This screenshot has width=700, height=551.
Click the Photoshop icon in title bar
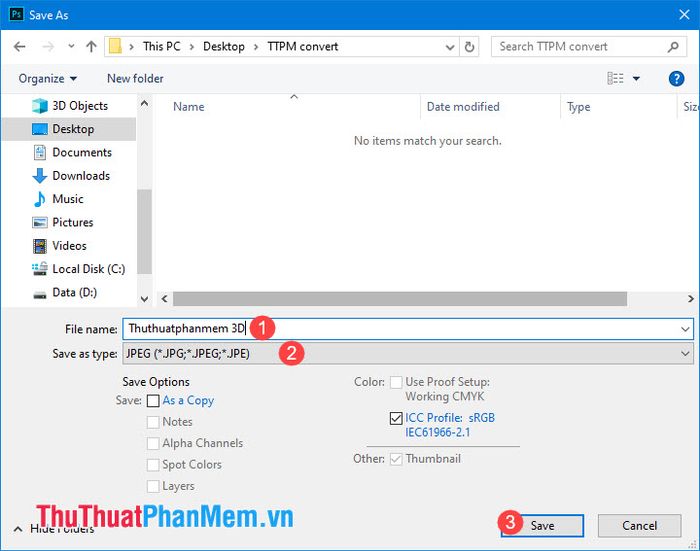[x=16, y=14]
